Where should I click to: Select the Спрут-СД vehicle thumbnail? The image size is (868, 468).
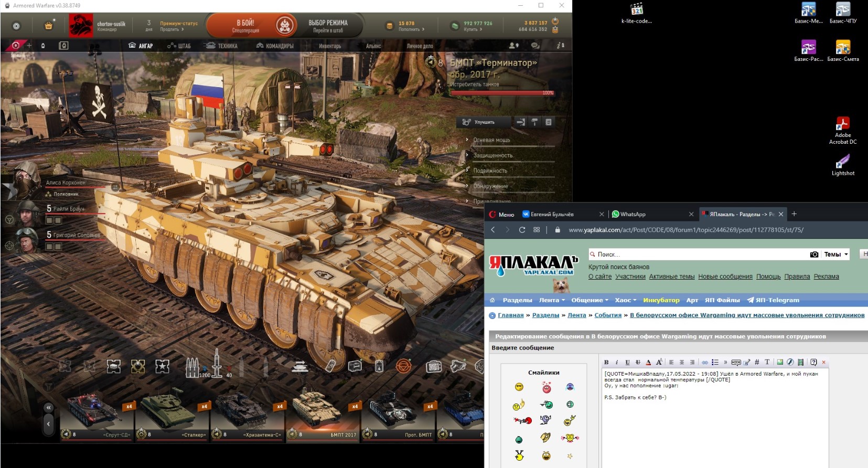[x=98, y=417]
